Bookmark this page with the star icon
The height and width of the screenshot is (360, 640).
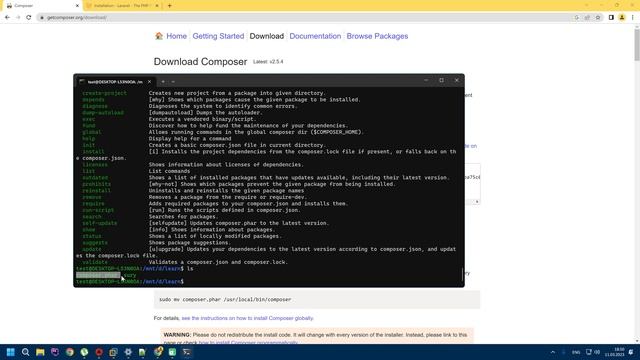pyautogui.click(x=598, y=18)
